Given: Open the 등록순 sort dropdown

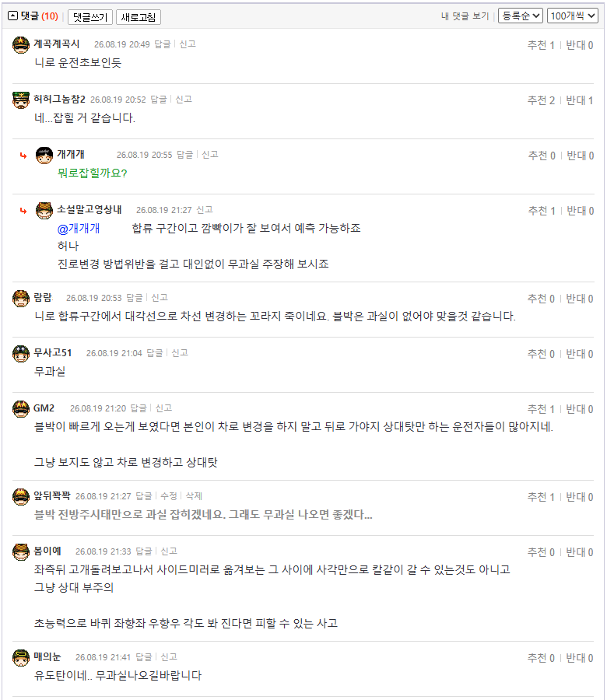Looking at the screenshot, I should point(521,16).
